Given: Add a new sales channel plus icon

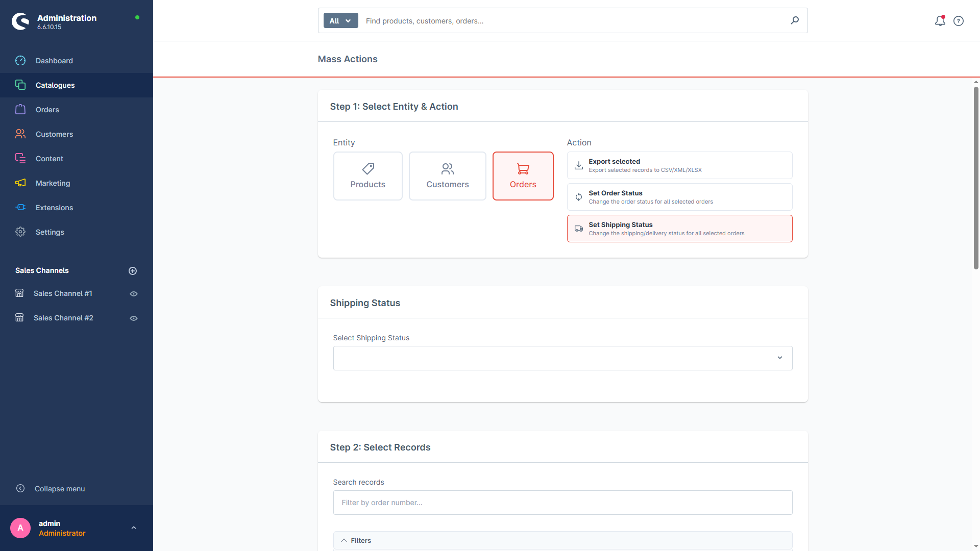Looking at the screenshot, I should pos(133,271).
